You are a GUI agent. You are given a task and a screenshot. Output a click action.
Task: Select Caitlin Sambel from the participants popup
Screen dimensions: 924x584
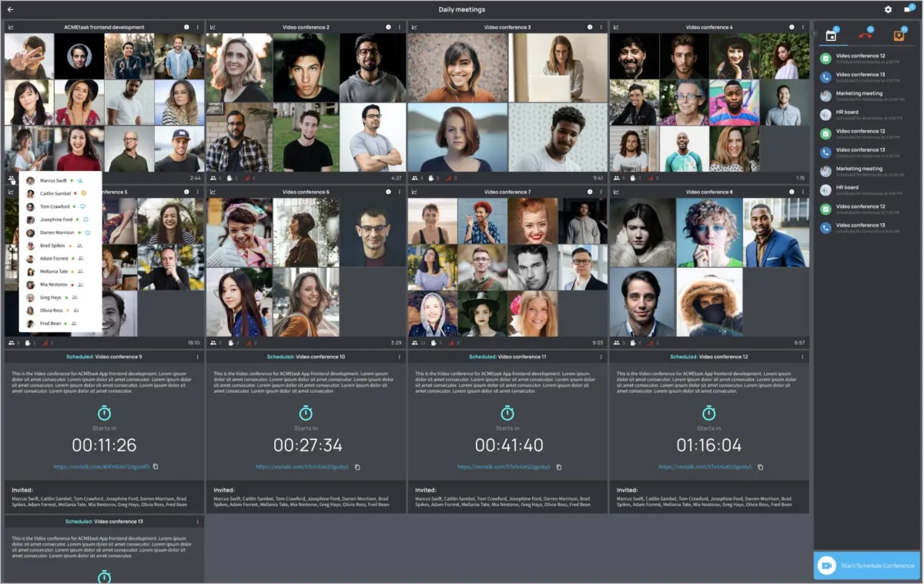[x=55, y=193]
